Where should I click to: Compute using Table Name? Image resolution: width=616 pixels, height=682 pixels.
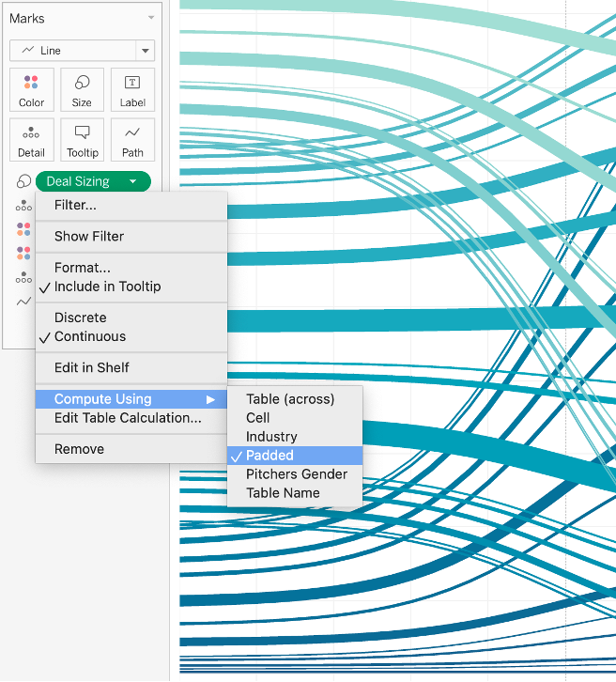(295, 493)
